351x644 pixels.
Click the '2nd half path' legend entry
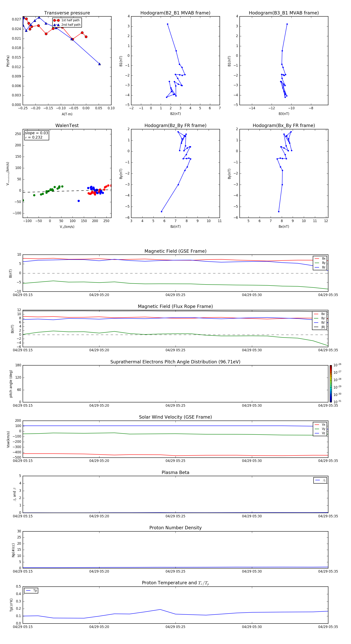(67, 25)
